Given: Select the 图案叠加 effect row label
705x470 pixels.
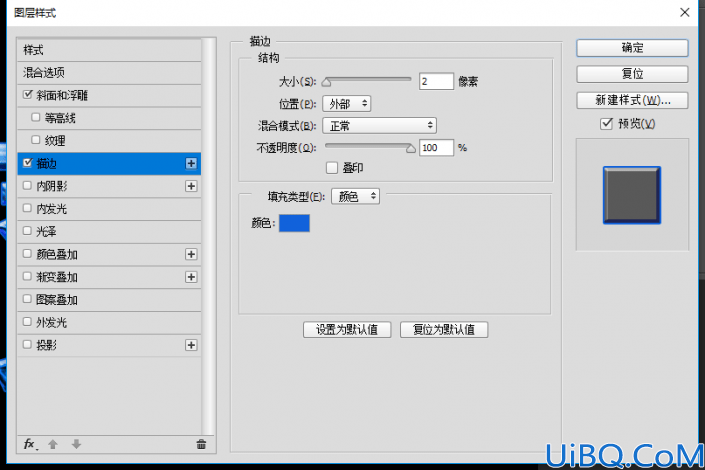Looking at the screenshot, I should (57, 300).
